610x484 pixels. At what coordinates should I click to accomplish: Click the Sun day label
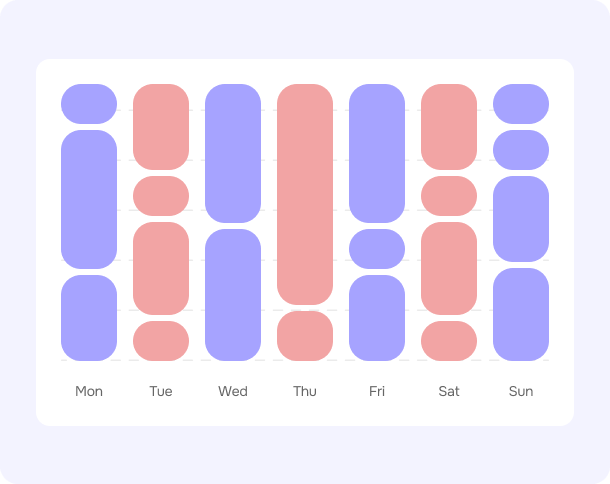(x=521, y=391)
